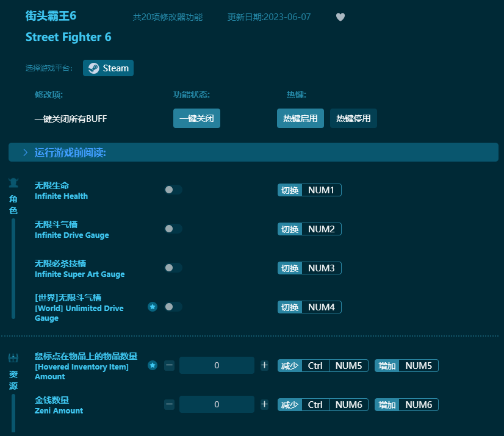Click the heart favorite icon at the top
The image size is (504, 436).
pos(340,17)
